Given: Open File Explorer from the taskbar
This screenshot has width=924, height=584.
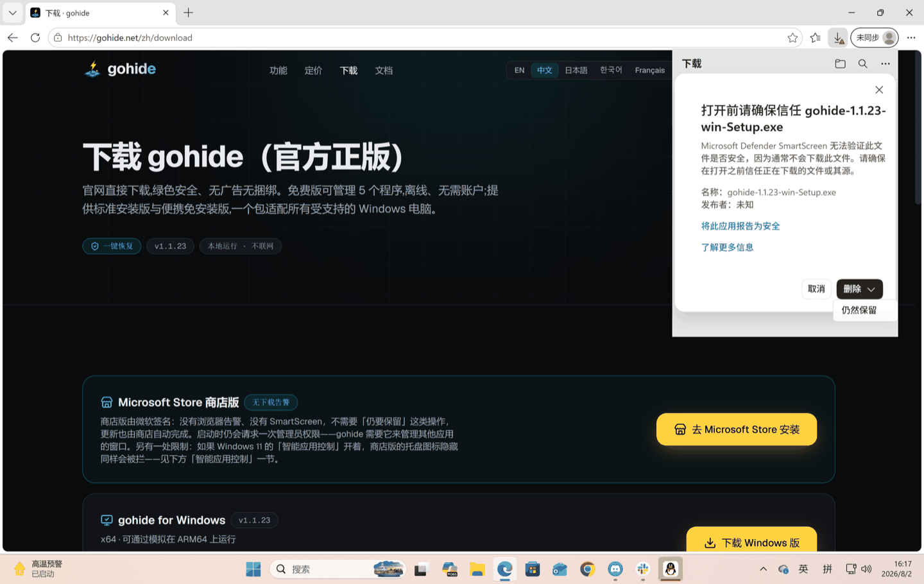Looking at the screenshot, I should (x=477, y=569).
